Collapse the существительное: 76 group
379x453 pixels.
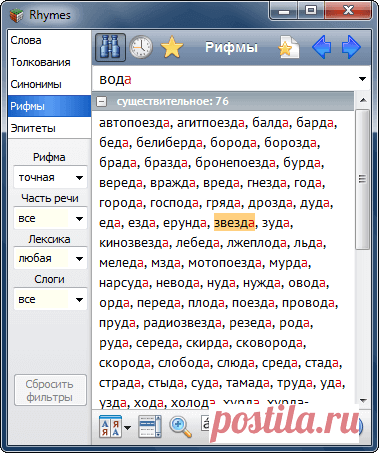point(101,101)
